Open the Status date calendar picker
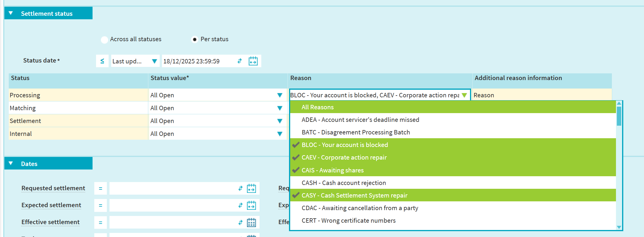Image resolution: width=644 pixels, height=237 pixels. 253,61
